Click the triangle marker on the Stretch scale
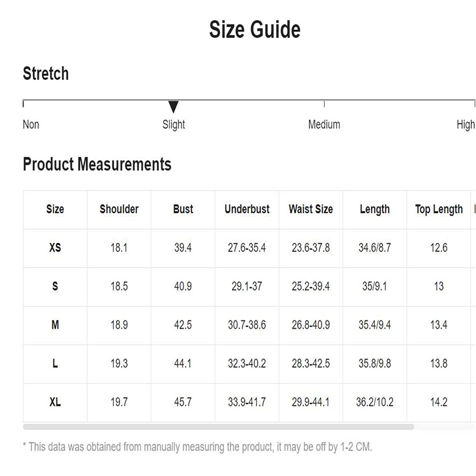This screenshot has height=476, width=476. coord(173,107)
